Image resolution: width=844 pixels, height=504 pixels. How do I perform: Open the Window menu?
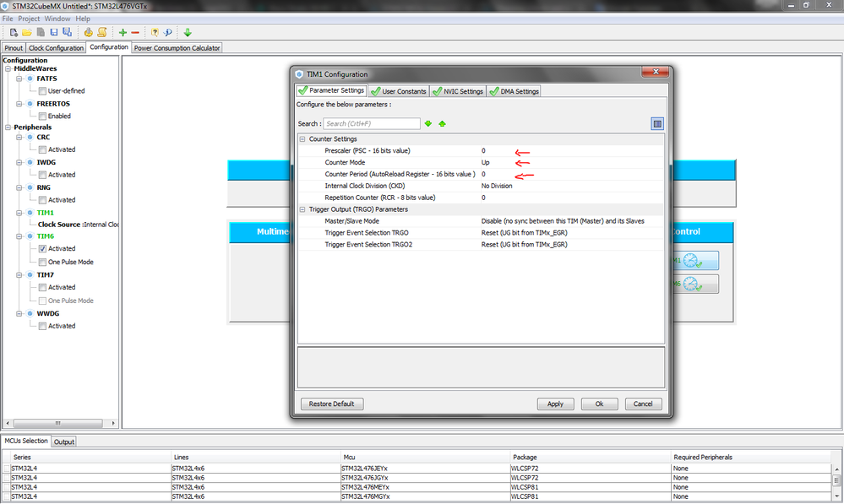click(x=57, y=19)
